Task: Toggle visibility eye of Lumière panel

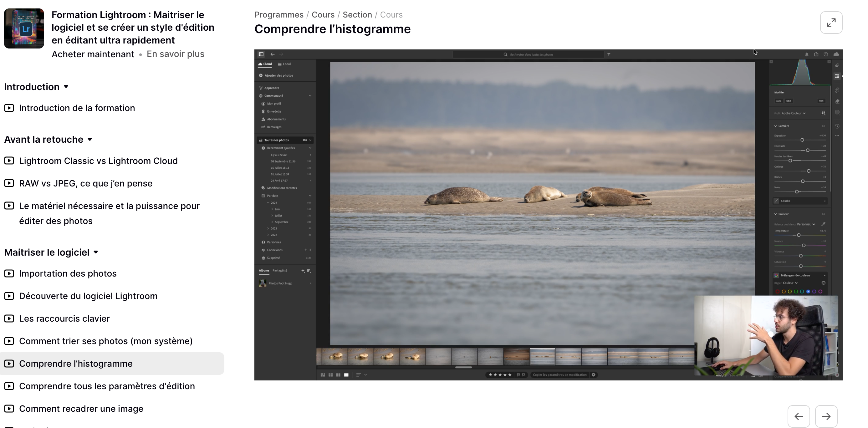Action: 823,126
